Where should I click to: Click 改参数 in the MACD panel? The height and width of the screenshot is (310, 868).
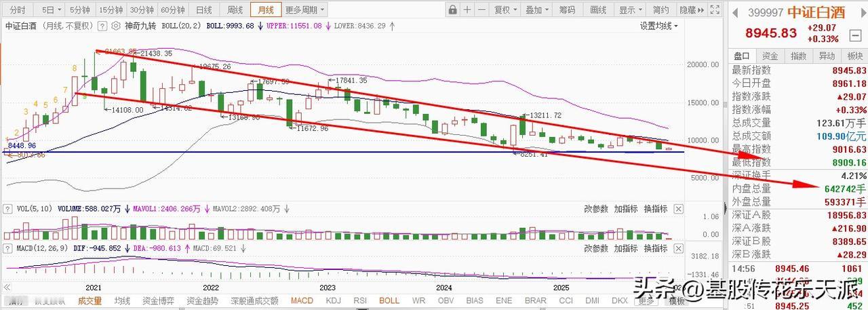click(x=597, y=249)
